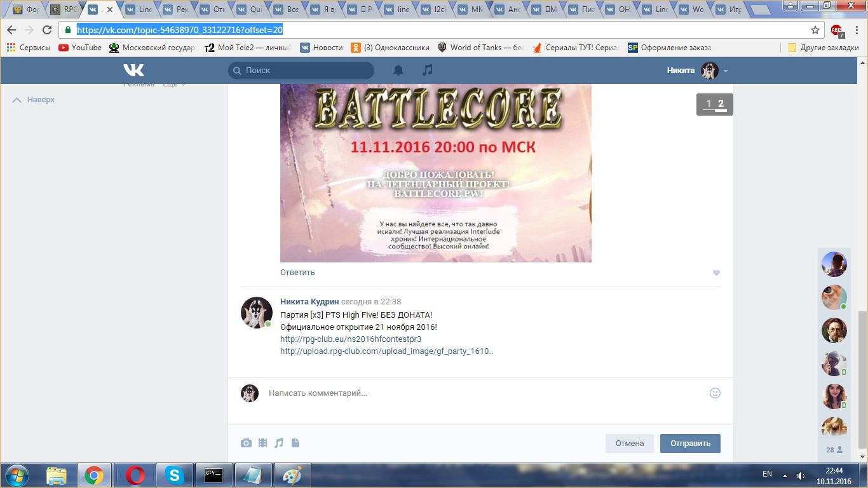Open rpg-club.eu contest link
Screen dimensions: 868x488
click(x=351, y=339)
